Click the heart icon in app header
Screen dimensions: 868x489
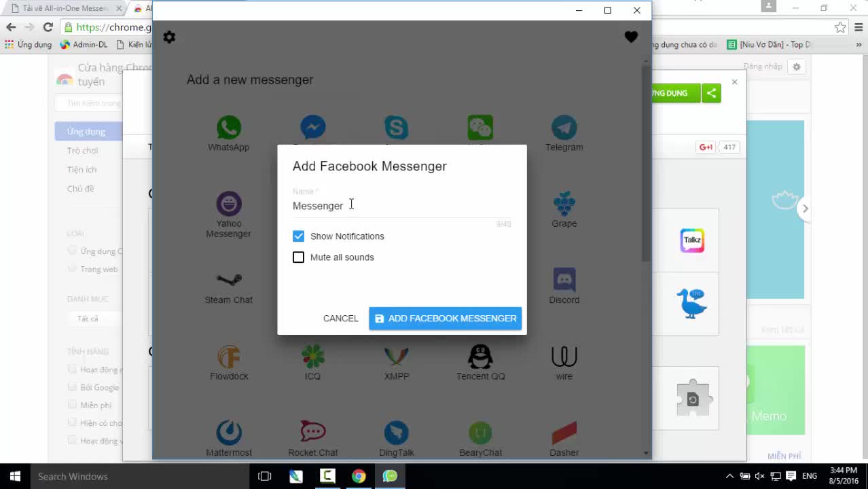click(x=631, y=37)
